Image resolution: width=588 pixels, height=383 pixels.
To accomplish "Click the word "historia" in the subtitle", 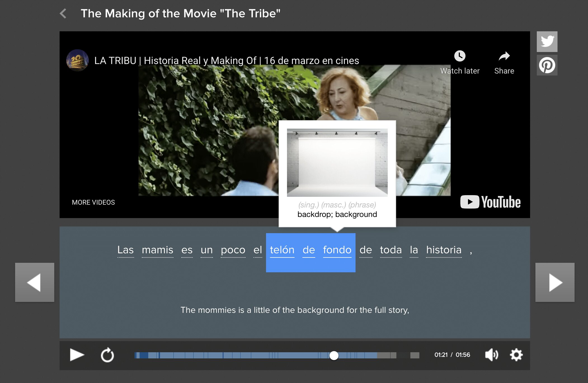I will [x=444, y=250].
